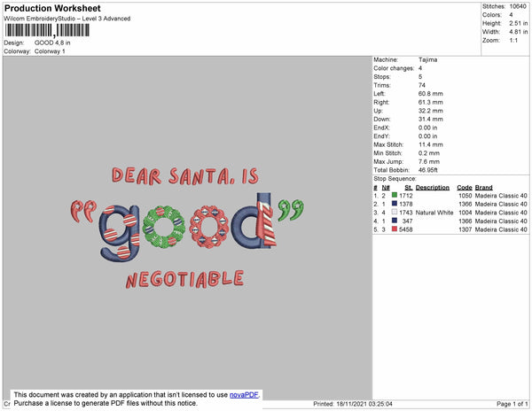
Task: Click the 'Description' column header
Action: tap(433, 188)
